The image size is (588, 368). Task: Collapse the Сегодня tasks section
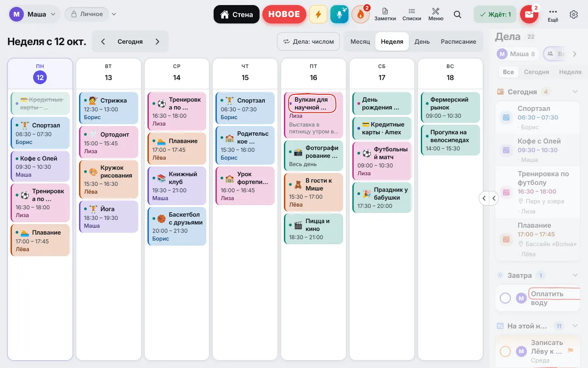click(575, 92)
